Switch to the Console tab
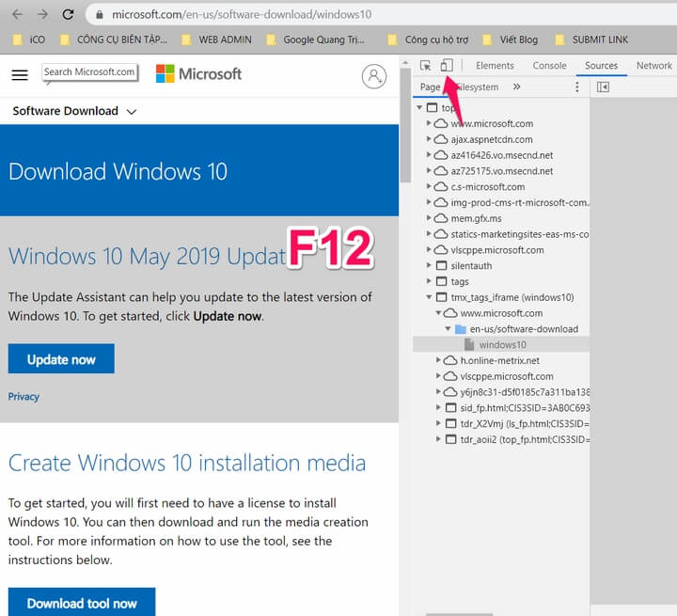677x616 pixels. coord(549,66)
